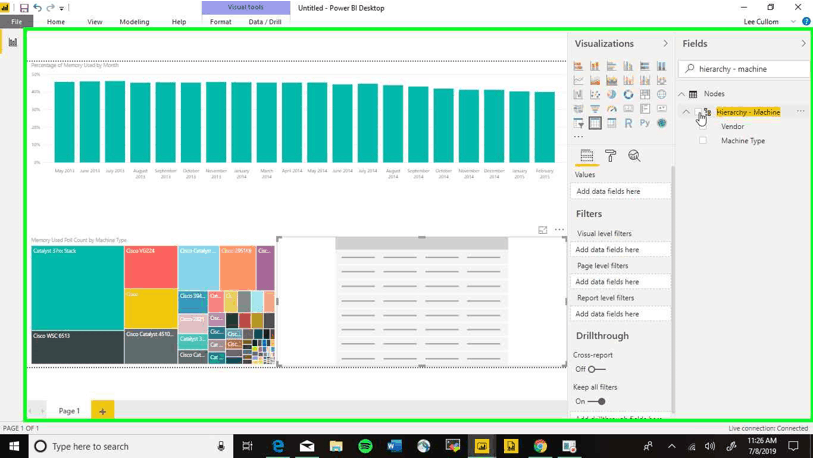Select the Gauge visualization

click(612, 109)
